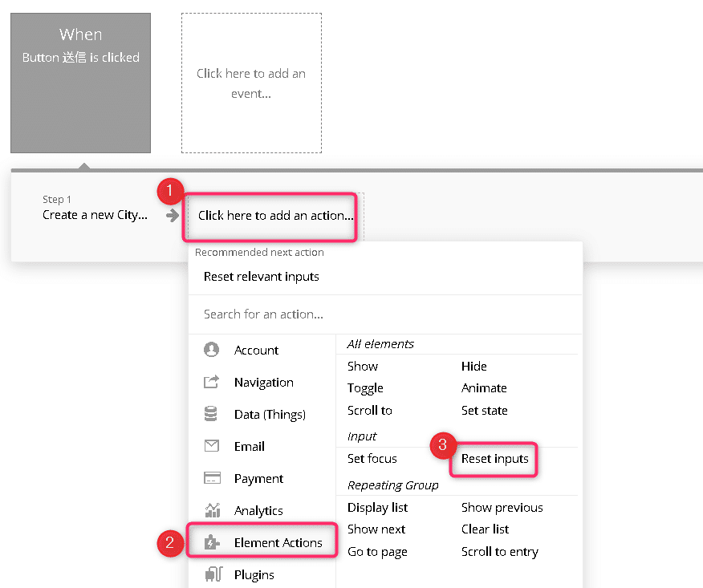Image resolution: width=703 pixels, height=588 pixels.
Task: Choose the Display list action
Action: tap(377, 507)
